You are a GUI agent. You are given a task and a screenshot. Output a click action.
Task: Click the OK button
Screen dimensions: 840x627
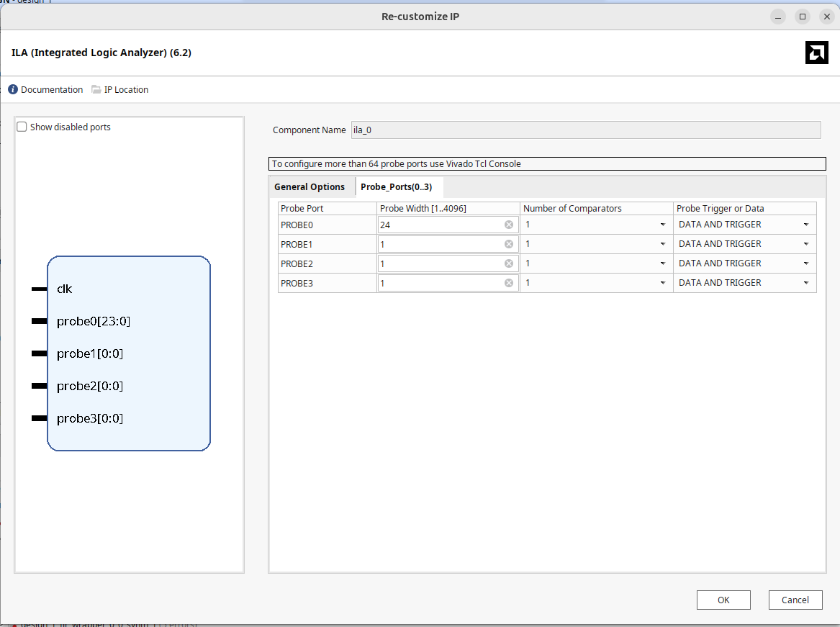(x=723, y=600)
